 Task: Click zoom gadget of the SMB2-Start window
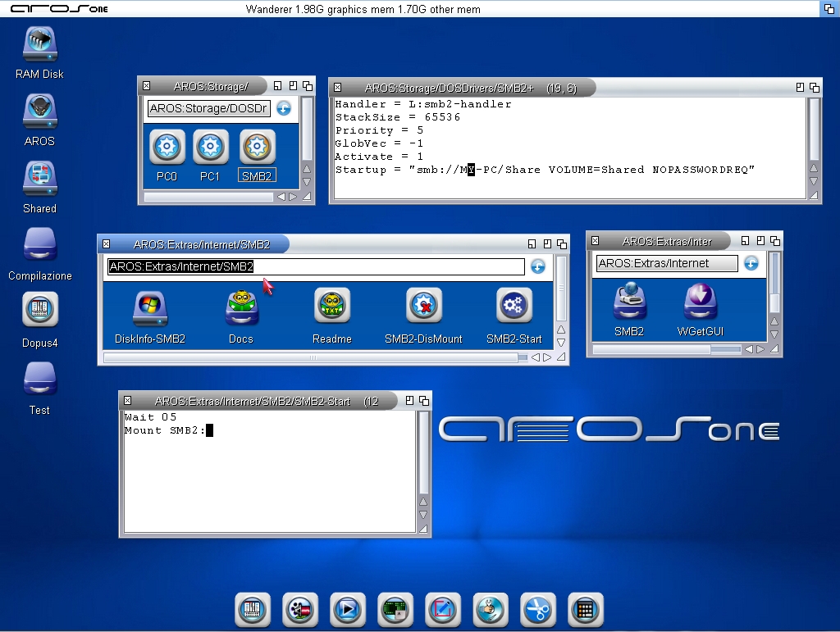[410, 400]
